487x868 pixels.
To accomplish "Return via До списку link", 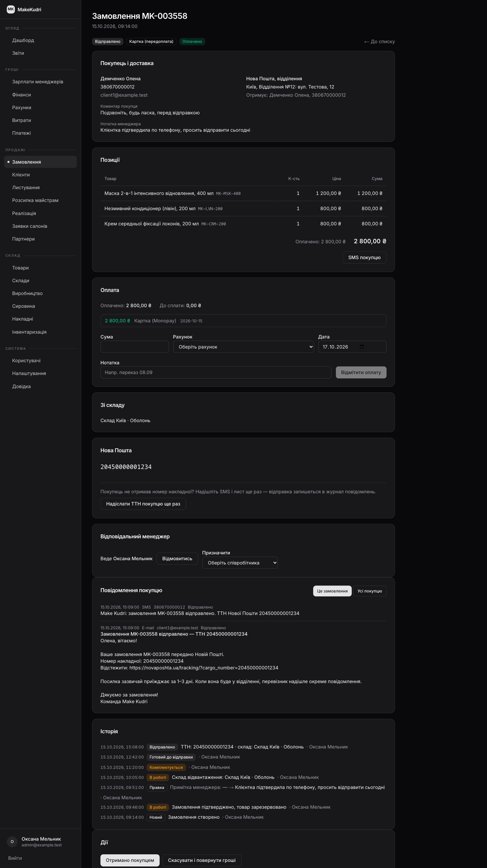I will 380,42.
